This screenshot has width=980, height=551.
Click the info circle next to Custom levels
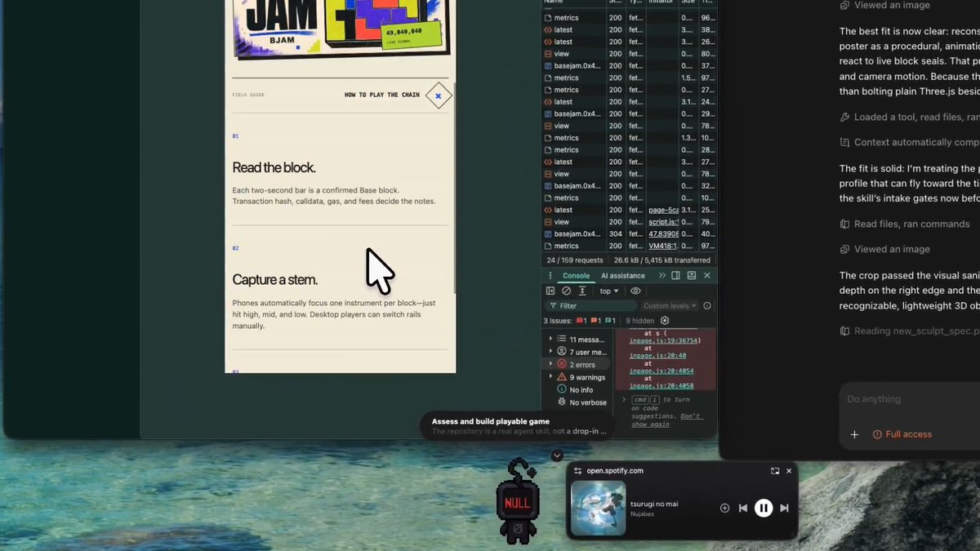[707, 306]
